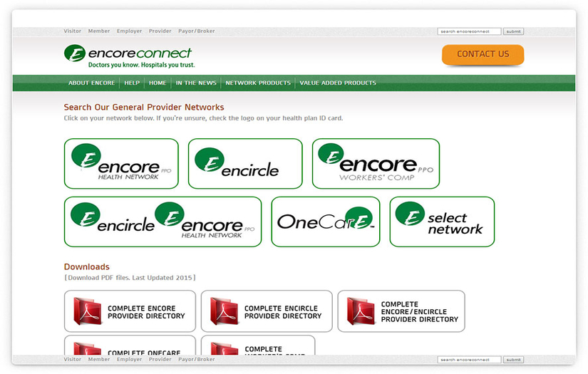Go to Home in navigation bar
Screen dimensions: 588x374
click(x=158, y=83)
